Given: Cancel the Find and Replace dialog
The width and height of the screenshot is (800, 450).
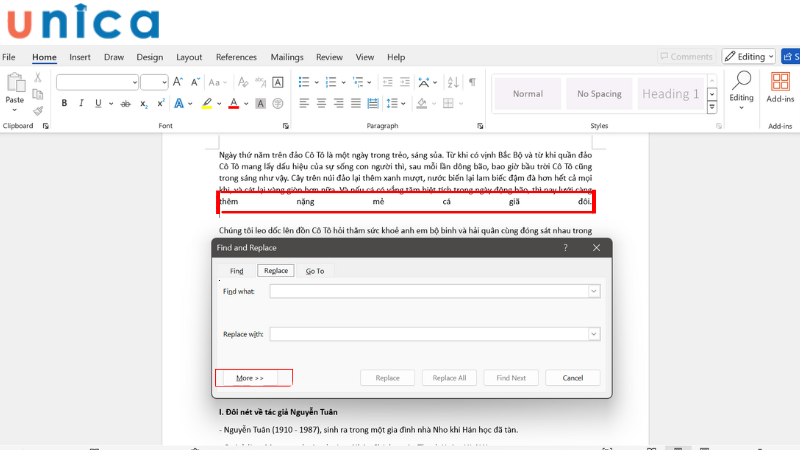Looking at the screenshot, I should point(572,378).
